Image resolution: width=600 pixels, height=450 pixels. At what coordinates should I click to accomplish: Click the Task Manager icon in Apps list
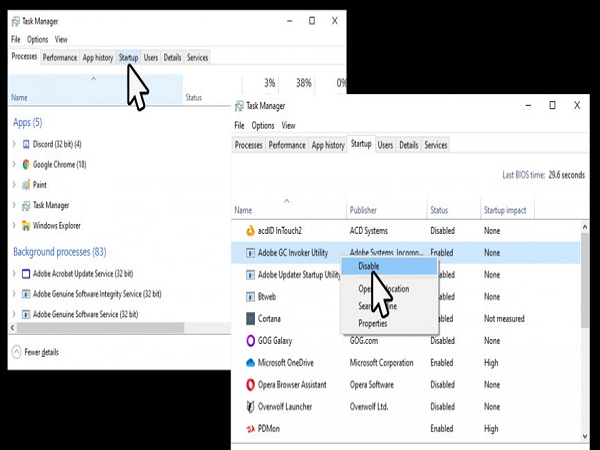(26, 205)
